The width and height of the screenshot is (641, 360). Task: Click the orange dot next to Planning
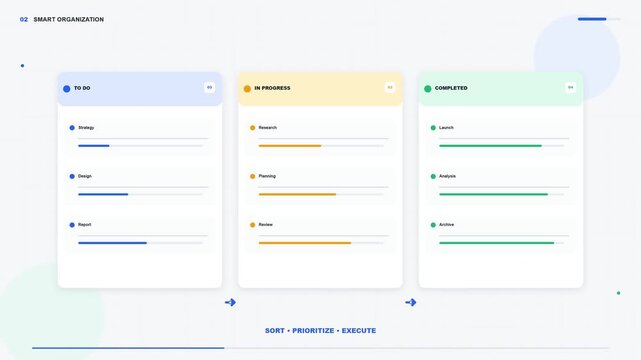pos(253,177)
